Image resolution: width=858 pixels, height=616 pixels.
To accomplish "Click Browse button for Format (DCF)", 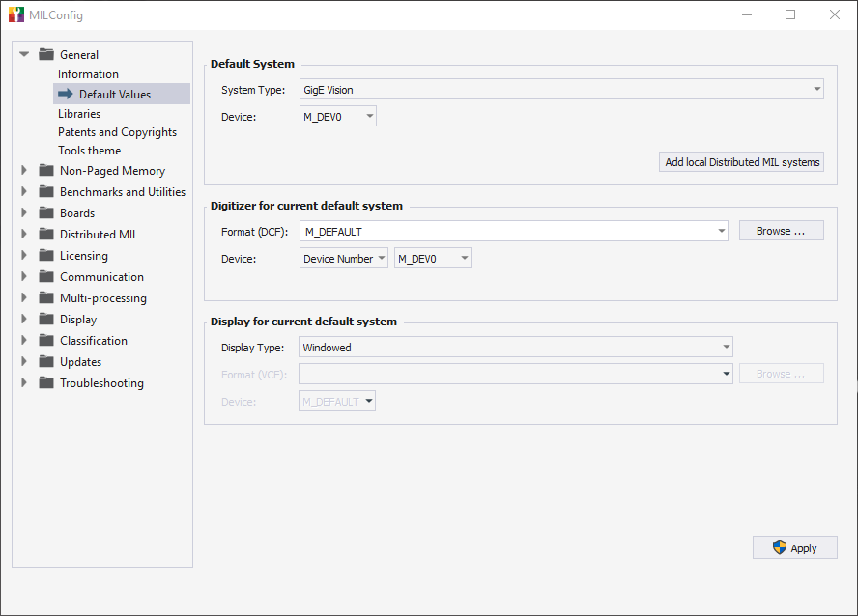I will tap(781, 231).
